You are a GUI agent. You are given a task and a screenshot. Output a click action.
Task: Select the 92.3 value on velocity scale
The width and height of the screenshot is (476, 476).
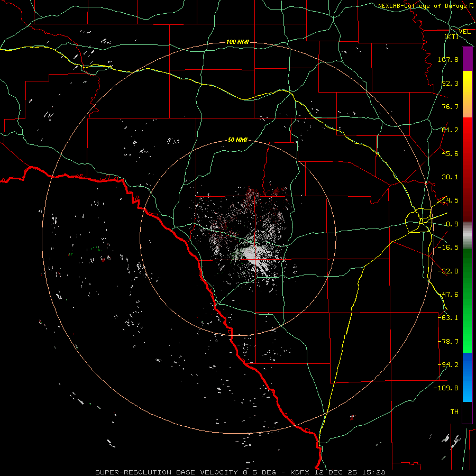[x=450, y=83]
